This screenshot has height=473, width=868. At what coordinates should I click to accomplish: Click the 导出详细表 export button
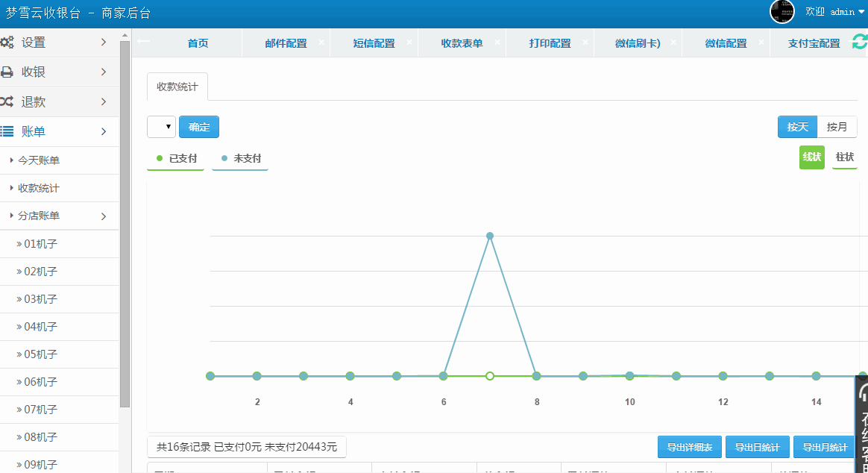pyautogui.click(x=690, y=447)
